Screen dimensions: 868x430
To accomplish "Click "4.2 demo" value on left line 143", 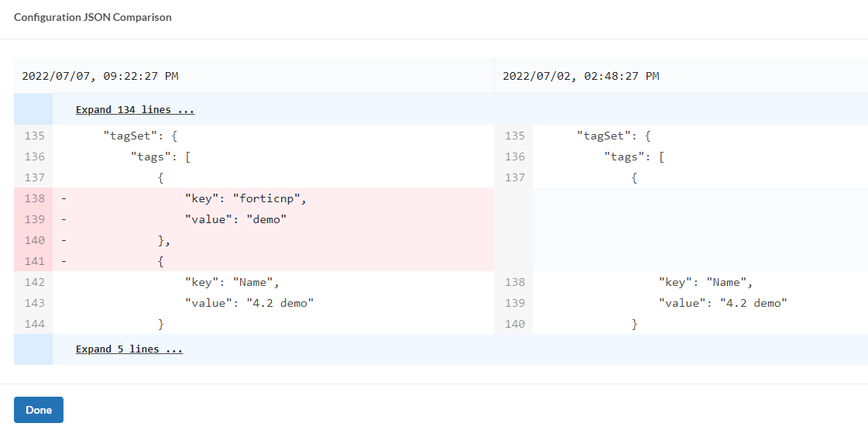I will 280,303.
